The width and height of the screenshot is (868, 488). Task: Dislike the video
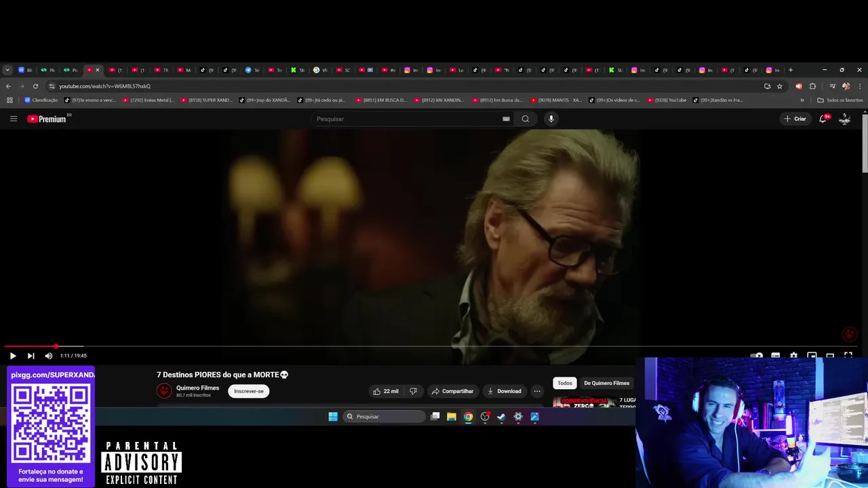pyautogui.click(x=413, y=391)
